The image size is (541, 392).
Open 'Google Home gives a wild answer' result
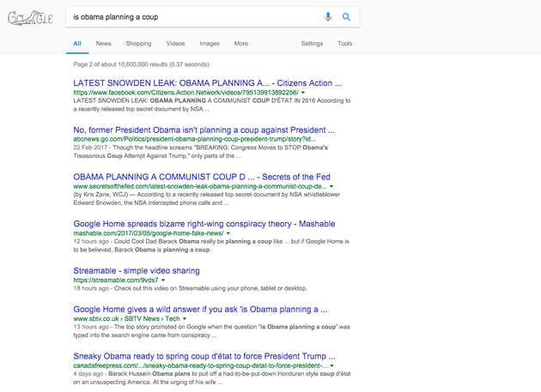tap(200, 310)
